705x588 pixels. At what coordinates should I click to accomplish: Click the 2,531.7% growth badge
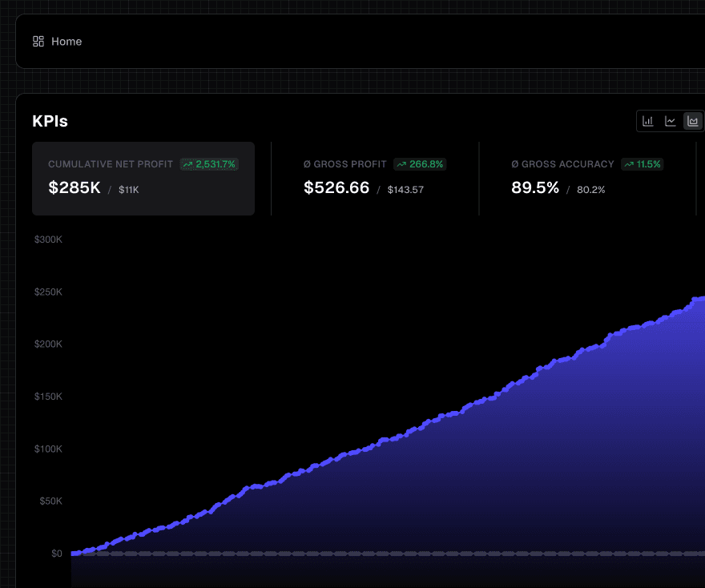click(x=209, y=164)
